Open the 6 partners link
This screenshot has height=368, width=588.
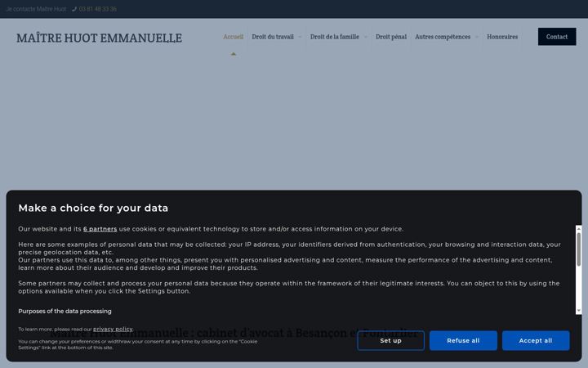[100, 229]
